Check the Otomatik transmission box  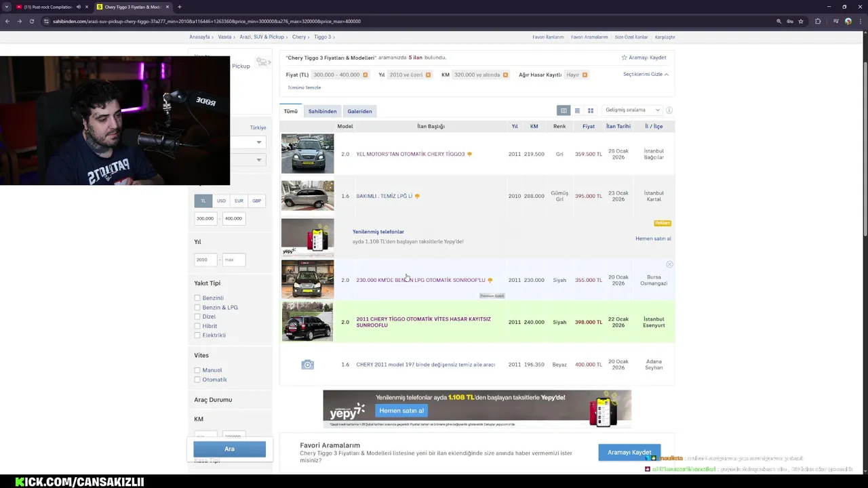[x=197, y=380]
